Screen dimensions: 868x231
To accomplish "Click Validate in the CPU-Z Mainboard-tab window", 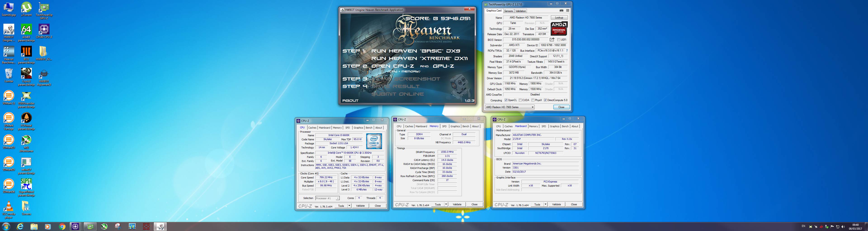I will pyautogui.click(x=557, y=204).
